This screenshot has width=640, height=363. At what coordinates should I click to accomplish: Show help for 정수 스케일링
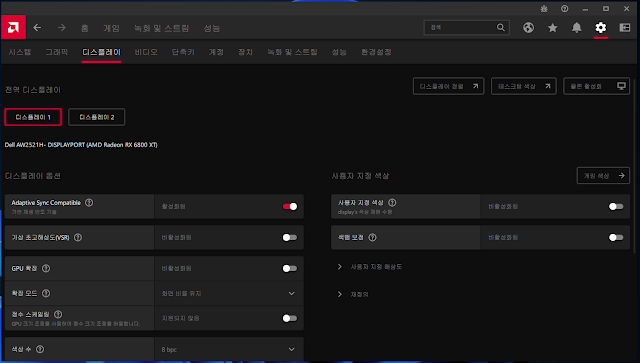coord(58,314)
